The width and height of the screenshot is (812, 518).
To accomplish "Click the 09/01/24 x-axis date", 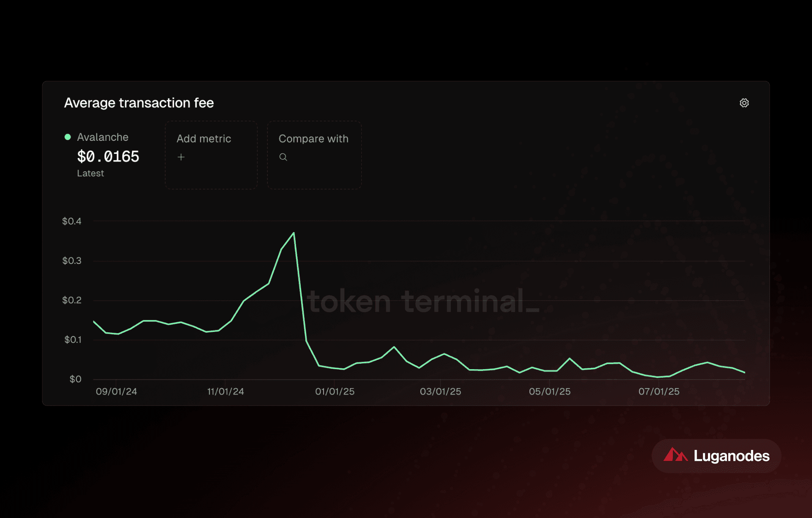I will click(x=116, y=392).
